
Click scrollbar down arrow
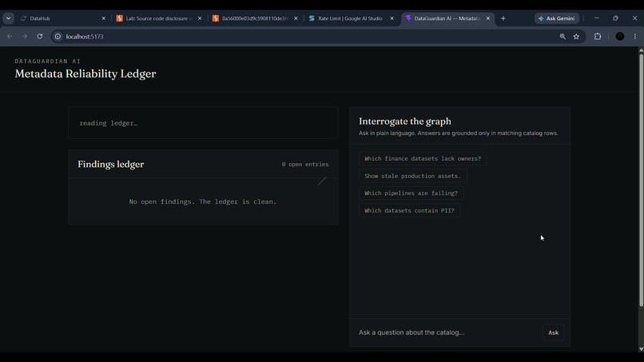[641, 349]
